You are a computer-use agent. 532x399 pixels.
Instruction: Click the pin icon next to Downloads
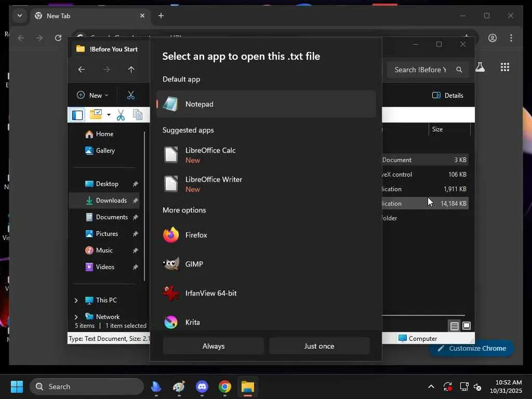click(x=135, y=201)
